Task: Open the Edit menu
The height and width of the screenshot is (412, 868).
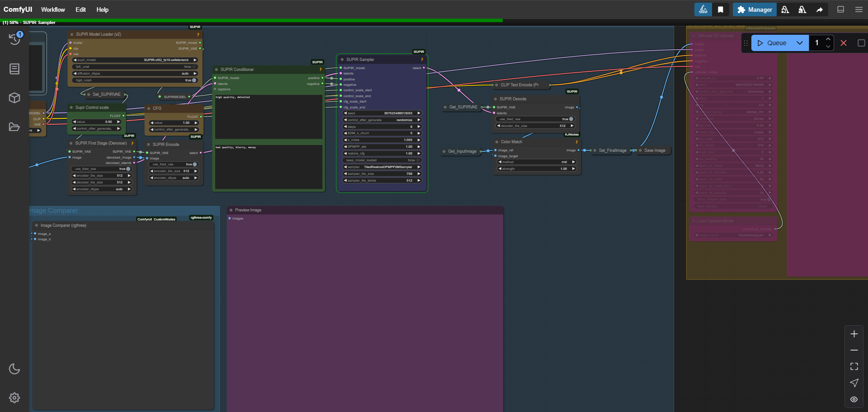Action: [80, 9]
